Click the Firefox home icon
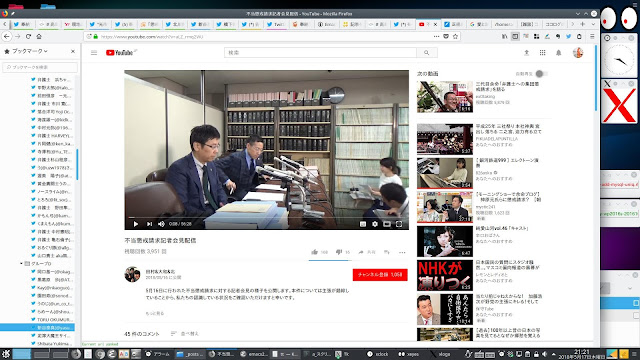This screenshot has width=640, height=360. pos(39,36)
